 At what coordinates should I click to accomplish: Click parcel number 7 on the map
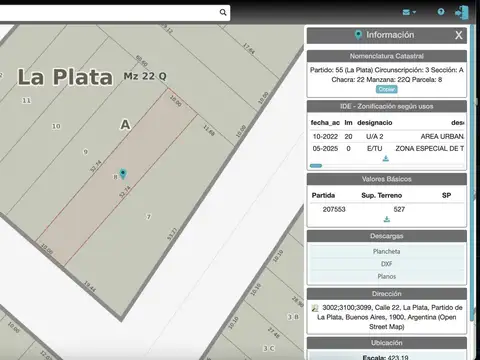click(x=149, y=217)
